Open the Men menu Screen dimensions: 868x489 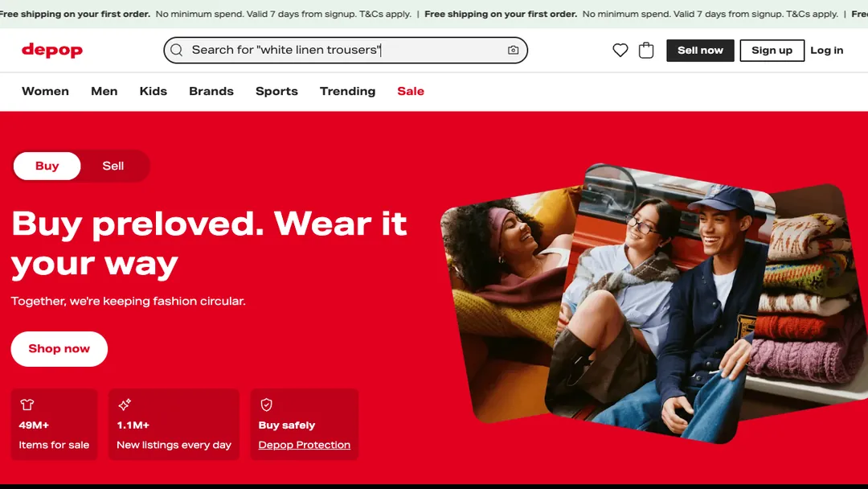[104, 92]
